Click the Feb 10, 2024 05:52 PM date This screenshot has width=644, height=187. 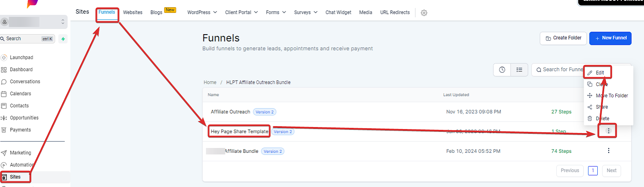tap(473, 151)
